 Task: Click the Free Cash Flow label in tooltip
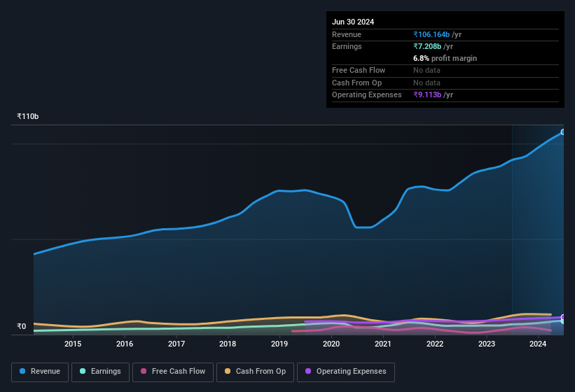(359, 70)
